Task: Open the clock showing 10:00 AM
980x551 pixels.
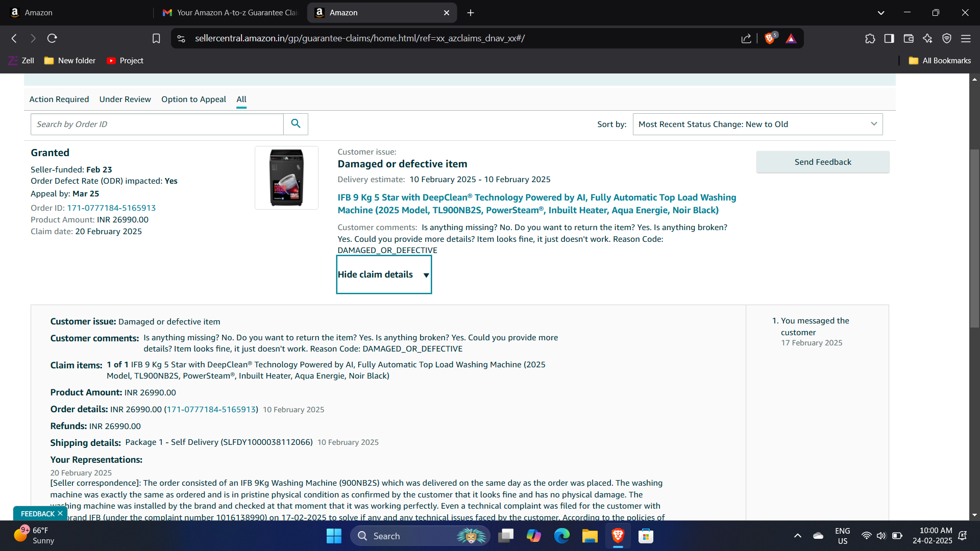Action: tap(933, 536)
